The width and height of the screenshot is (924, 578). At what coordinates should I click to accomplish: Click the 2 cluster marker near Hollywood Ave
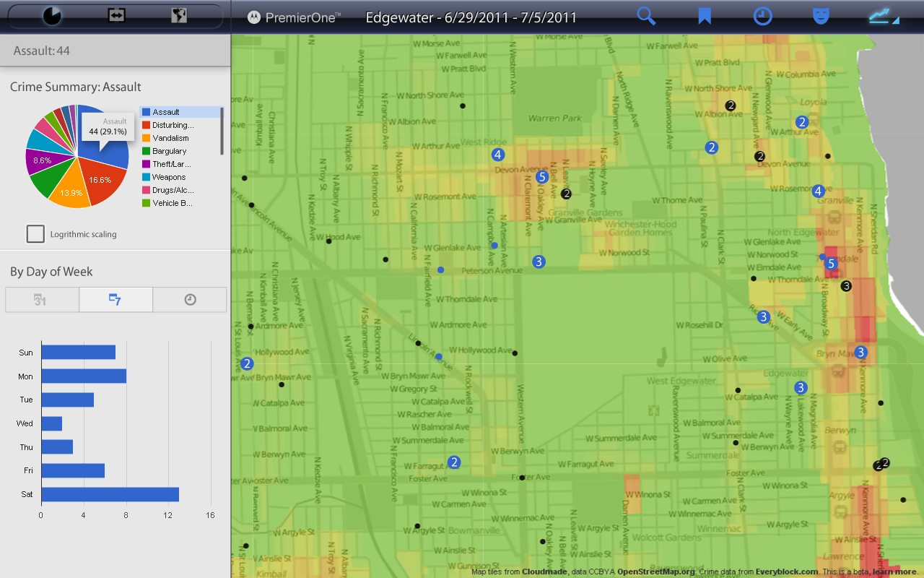tap(247, 363)
